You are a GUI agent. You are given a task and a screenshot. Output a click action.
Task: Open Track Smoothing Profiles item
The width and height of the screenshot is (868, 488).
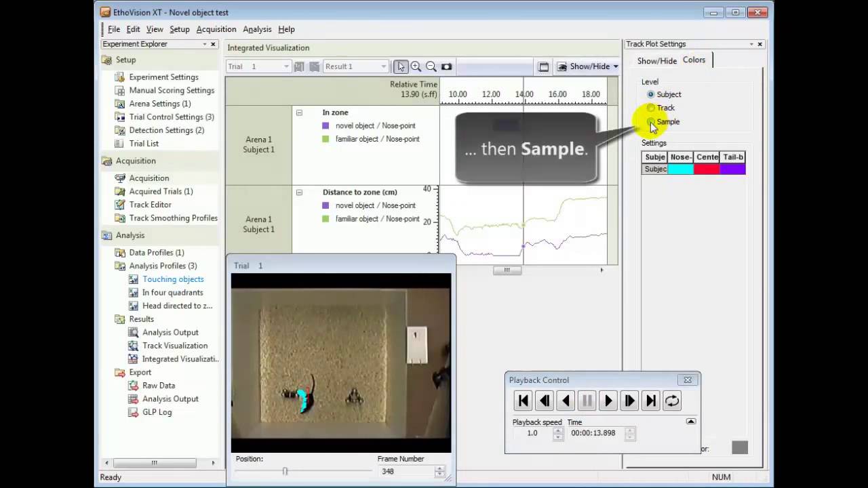point(173,218)
